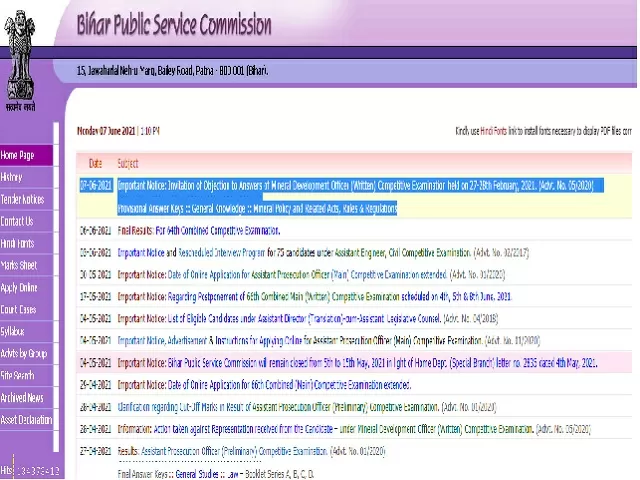The image size is (640, 480).
Task: Click the national emblem logo
Action: point(20,60)
